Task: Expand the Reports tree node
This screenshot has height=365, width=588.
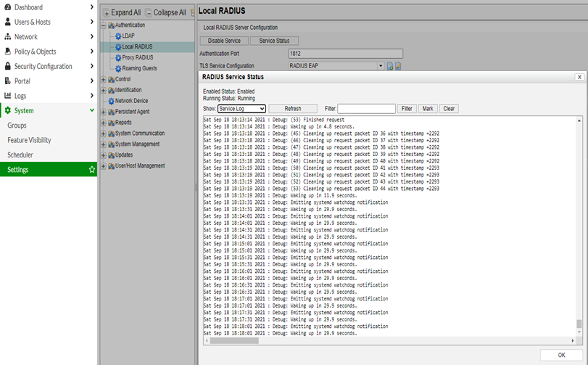Action: tap(104, 123)
